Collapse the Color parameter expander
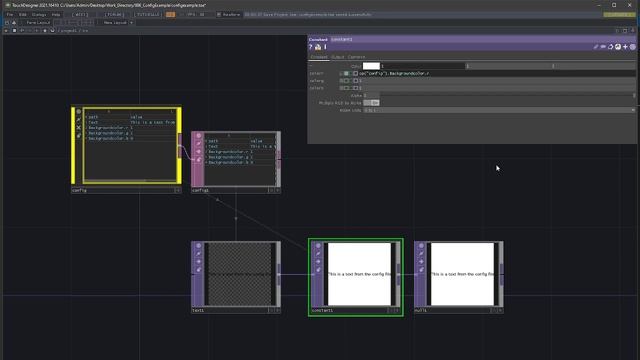This screenshot has width=640, height=360. coord(311,66)
